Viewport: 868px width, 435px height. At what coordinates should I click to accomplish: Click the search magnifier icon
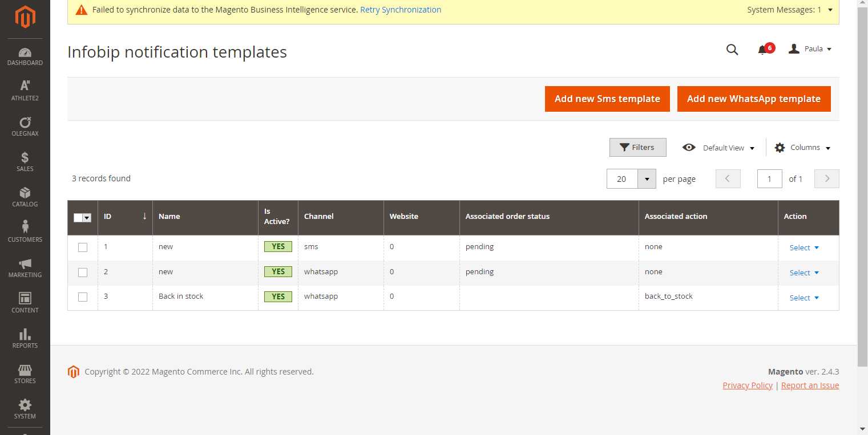732,50
